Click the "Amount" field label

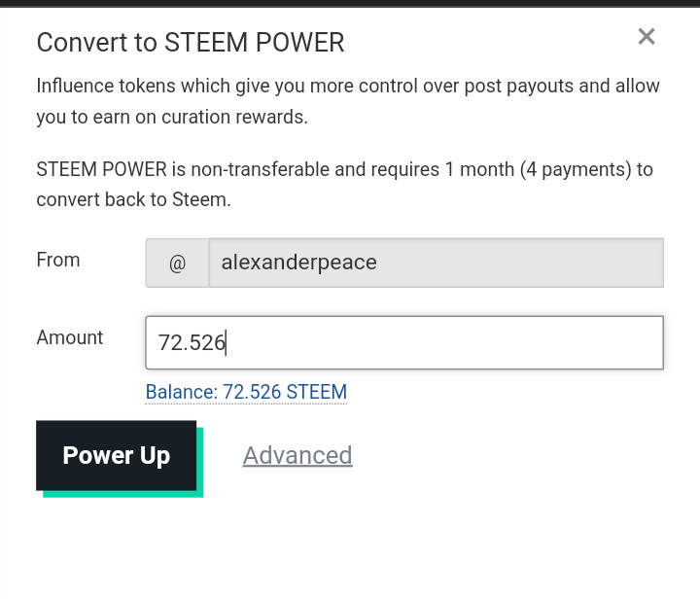coord(70,337)
